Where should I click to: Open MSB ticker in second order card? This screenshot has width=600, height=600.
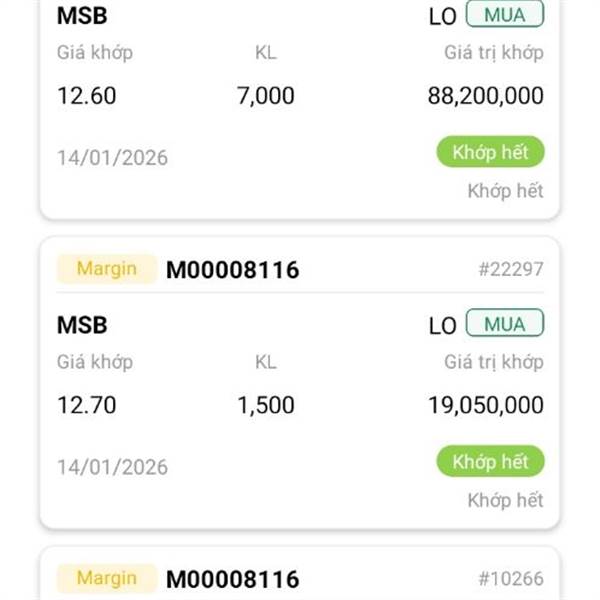[82, 325]
